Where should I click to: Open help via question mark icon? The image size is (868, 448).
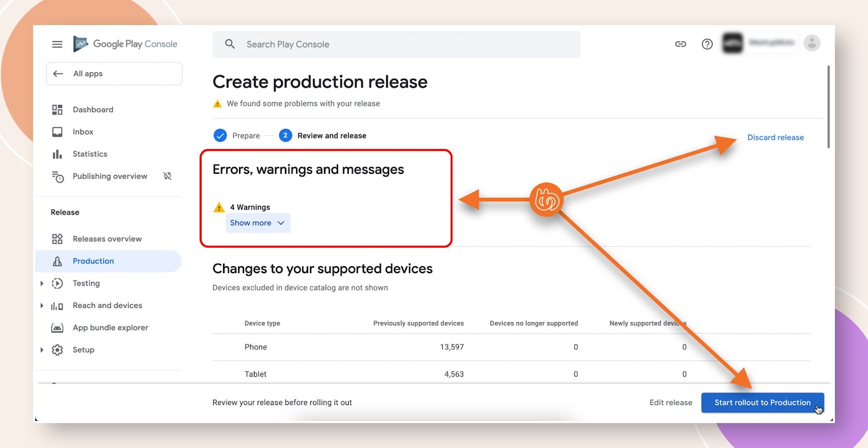point(707,44)
